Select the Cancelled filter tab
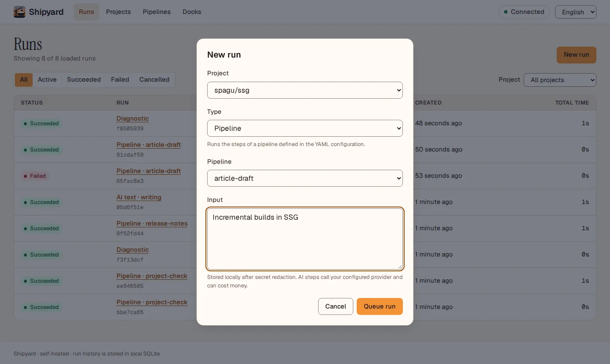 tap(154, 80)
